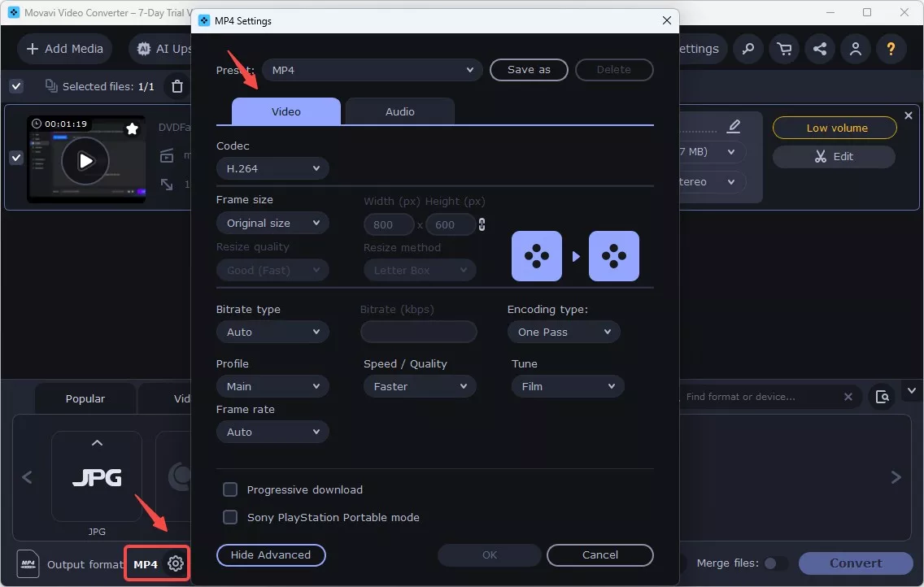Viewport: 924px width, 587px height.
Task: Toggle the video file row checkbox
Action: [x=16, y=158]
